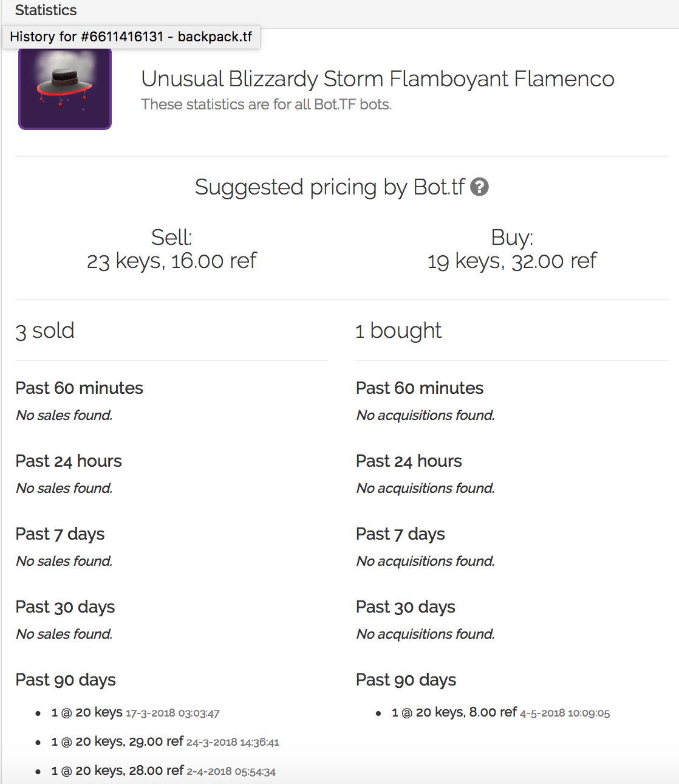679x784 pixels.
Task: Open the sale at 20 keys, 29.00 ref
Action: (x=165, y=741)
